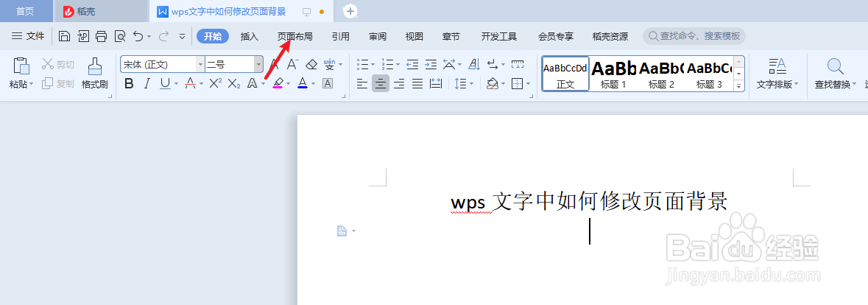Click the sort (A-Z) icon
The height and width of the screenshot is (305, 868).
pos(474,64)
